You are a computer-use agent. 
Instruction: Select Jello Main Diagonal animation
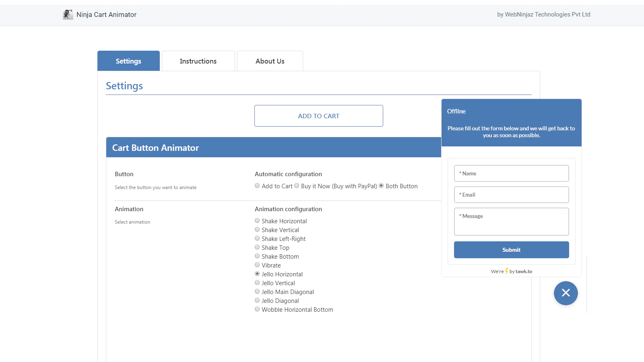257,292
